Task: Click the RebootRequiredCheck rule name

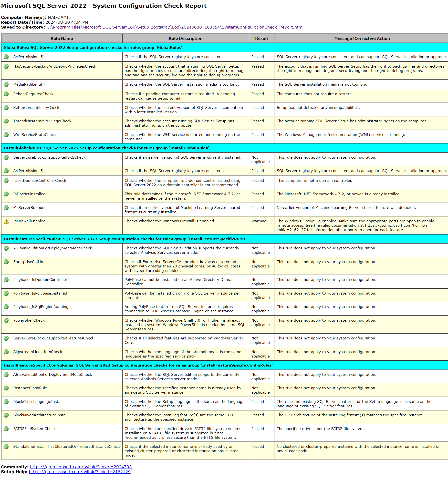Action: (x=33, y=94)
